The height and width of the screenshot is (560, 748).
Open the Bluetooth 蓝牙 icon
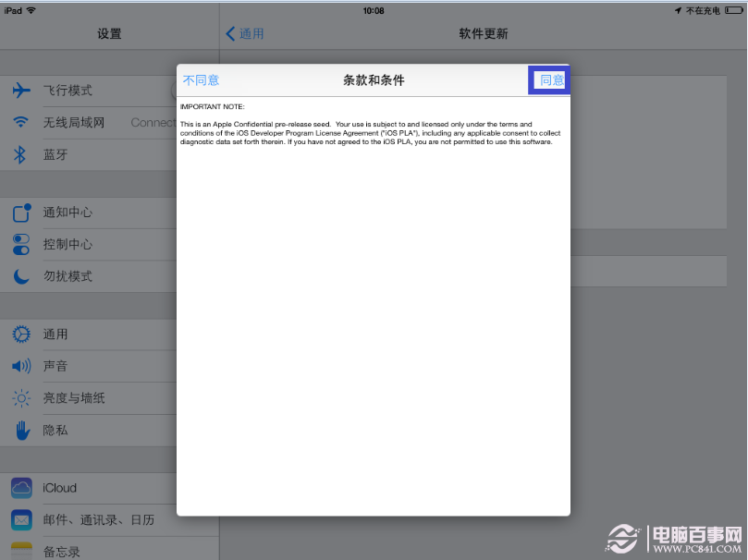[20, 154]
